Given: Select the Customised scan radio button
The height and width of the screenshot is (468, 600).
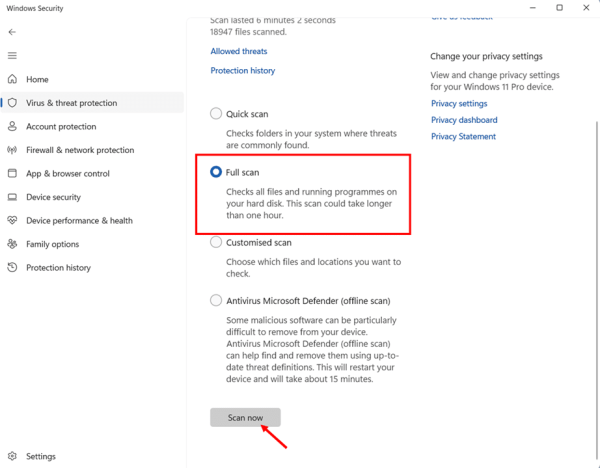Looking at the screenshot, I should tap(216, 242).
